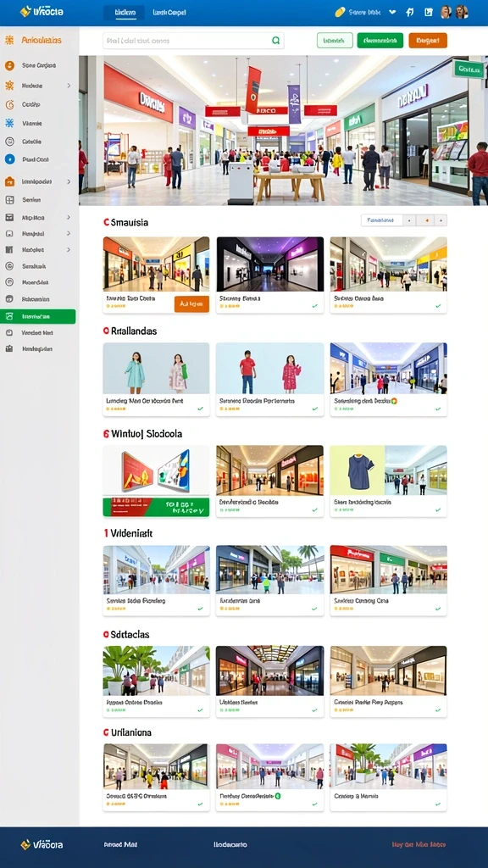
Task: Toggle check mark on dark purple-lit storefront card
Action: click(315, 305)
